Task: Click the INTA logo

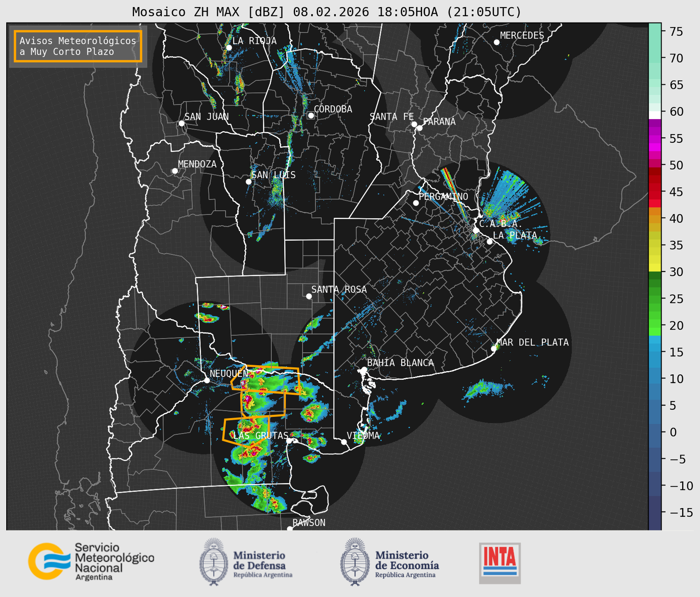Action: 500,563
